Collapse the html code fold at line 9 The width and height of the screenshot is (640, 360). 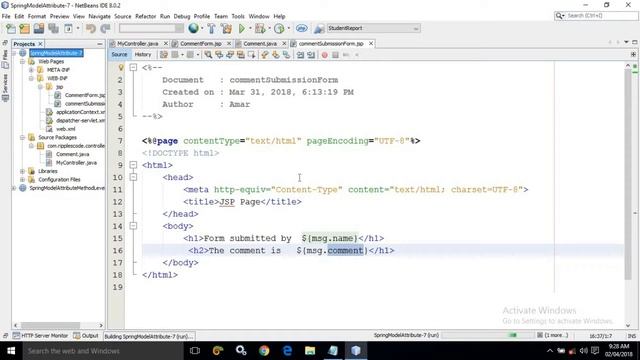point(133,165)
